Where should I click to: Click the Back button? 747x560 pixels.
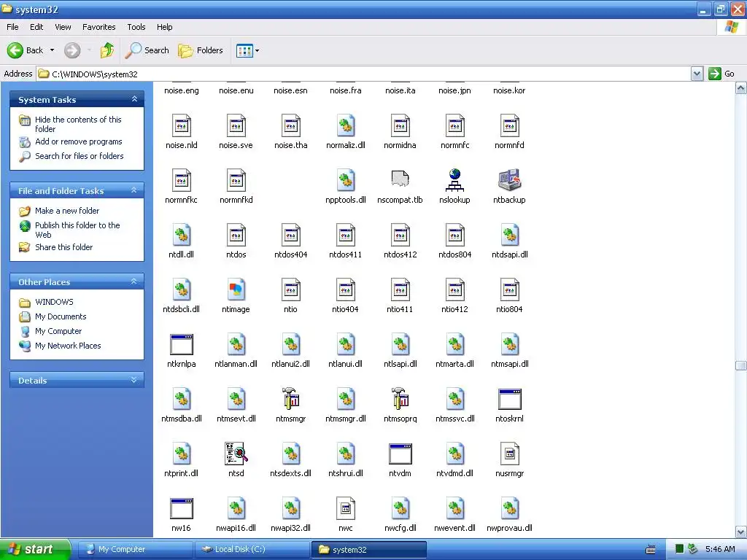[x=25, y=50]
